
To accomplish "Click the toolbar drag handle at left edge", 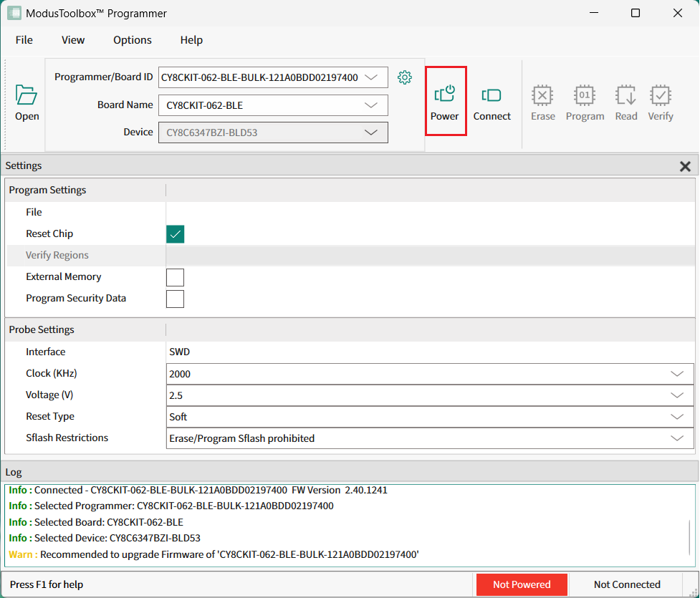I will [5, 105].
